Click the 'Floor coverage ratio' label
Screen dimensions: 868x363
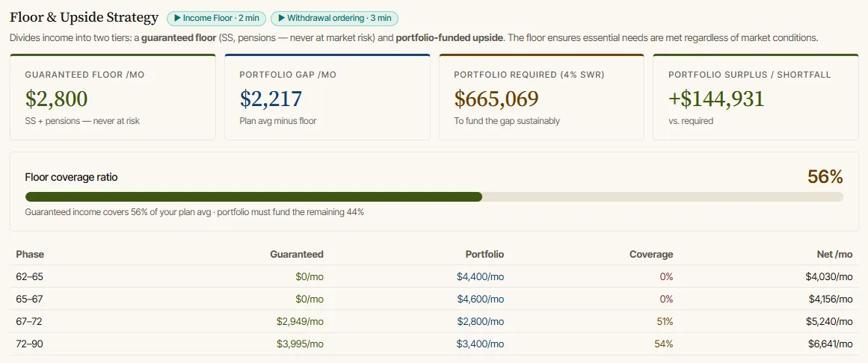tap(72, 177)
